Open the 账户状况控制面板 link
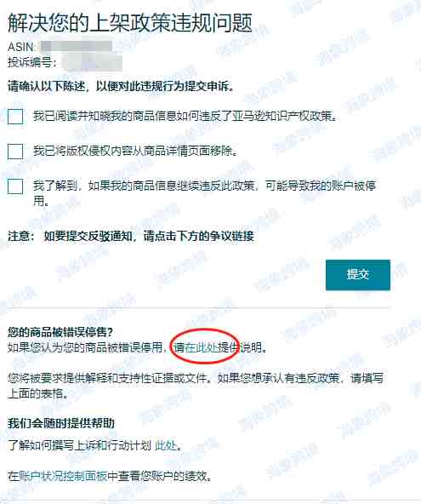 tap(63, 476)
